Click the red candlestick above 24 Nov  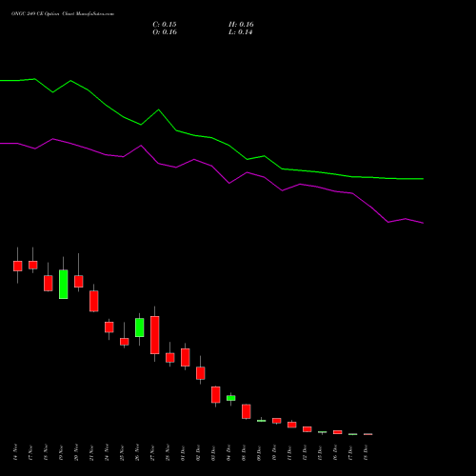[x=109, y=327]
